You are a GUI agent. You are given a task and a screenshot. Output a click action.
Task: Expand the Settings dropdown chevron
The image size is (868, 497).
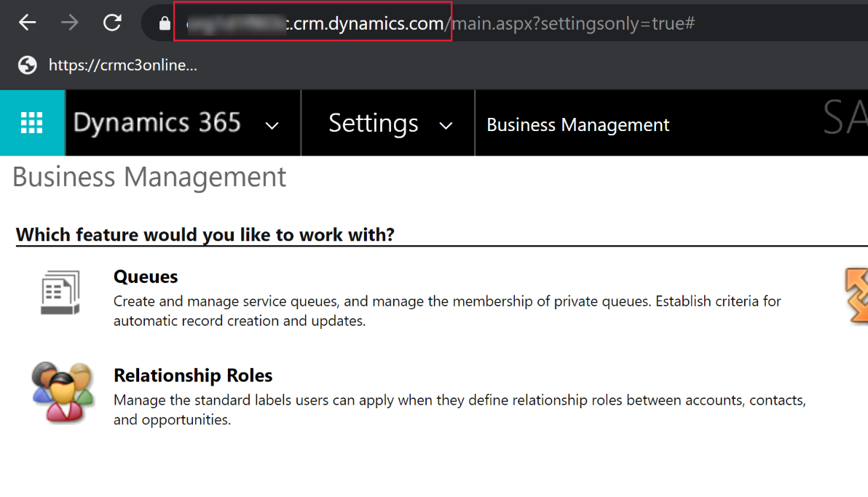[x=446, y=126]
